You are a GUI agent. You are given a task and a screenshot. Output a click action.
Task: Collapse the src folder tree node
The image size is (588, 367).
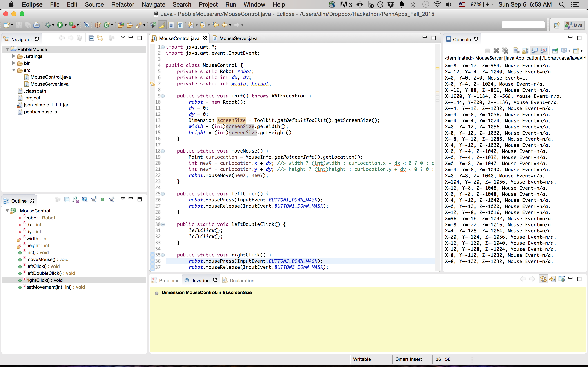14,70
